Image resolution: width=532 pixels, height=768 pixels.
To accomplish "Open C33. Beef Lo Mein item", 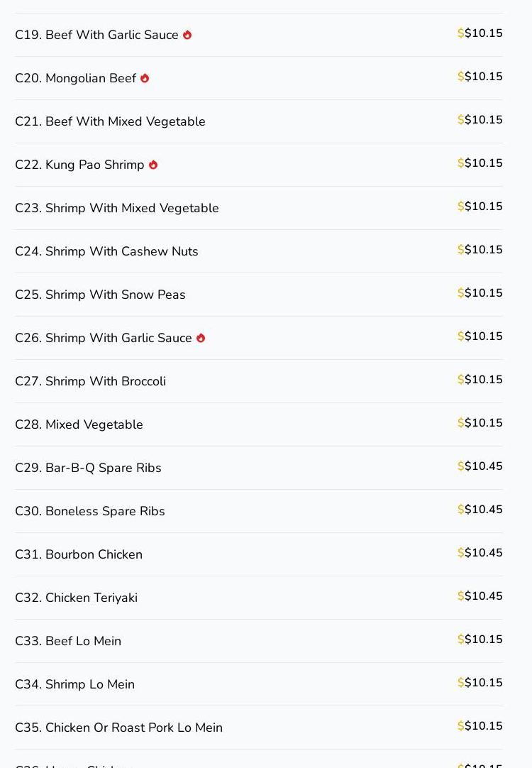I will click(68, 641).
